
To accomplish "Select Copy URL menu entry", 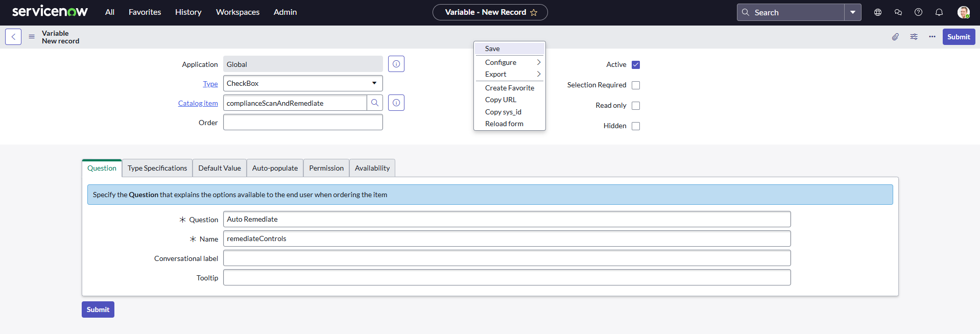I will tap(510, 100).
